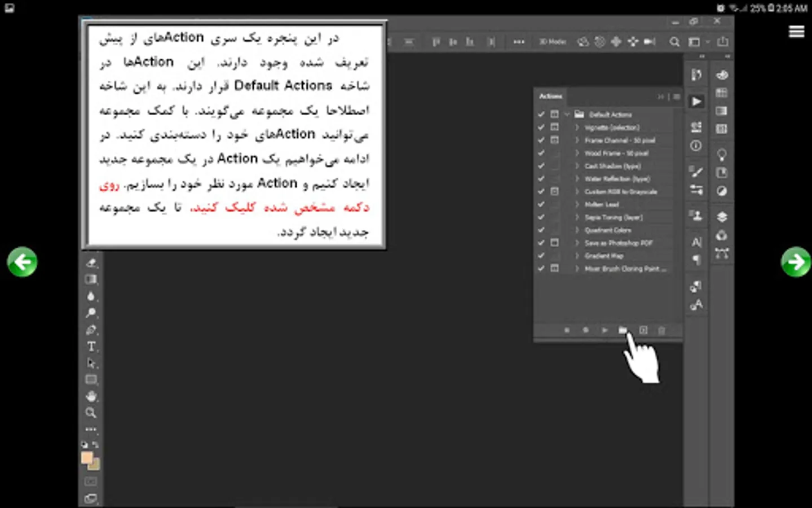Click the Share image icon

[x=723, y=42]
